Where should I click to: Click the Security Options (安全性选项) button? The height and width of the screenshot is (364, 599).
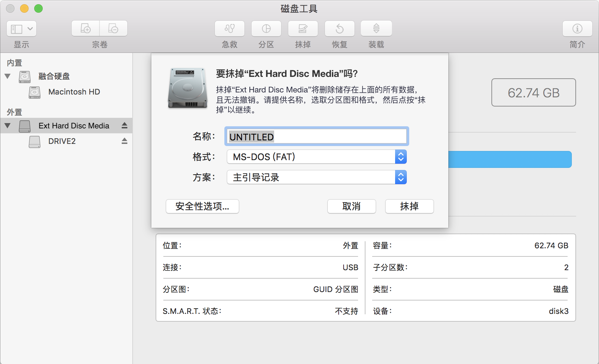(202, 206)
